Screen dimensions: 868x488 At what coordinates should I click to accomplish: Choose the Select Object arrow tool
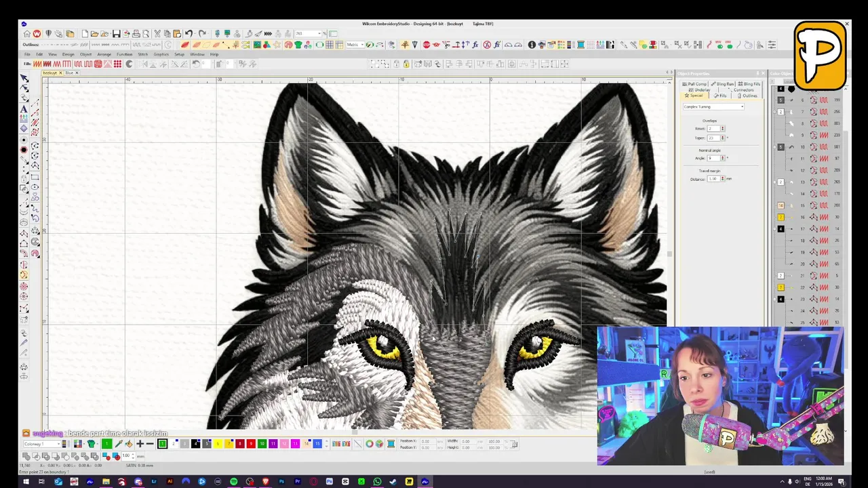24,79
